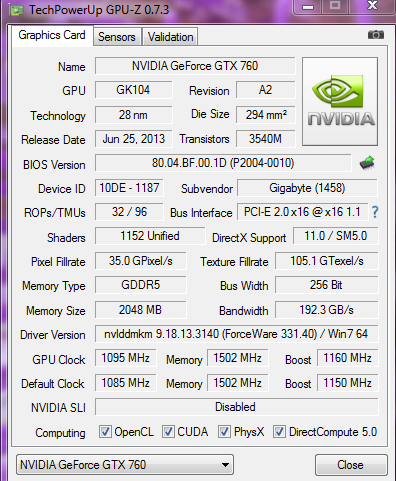Open the GPU selection dropdown
Image resolution: width=396 pixels, height=481 pixels.
click(125, 465)
